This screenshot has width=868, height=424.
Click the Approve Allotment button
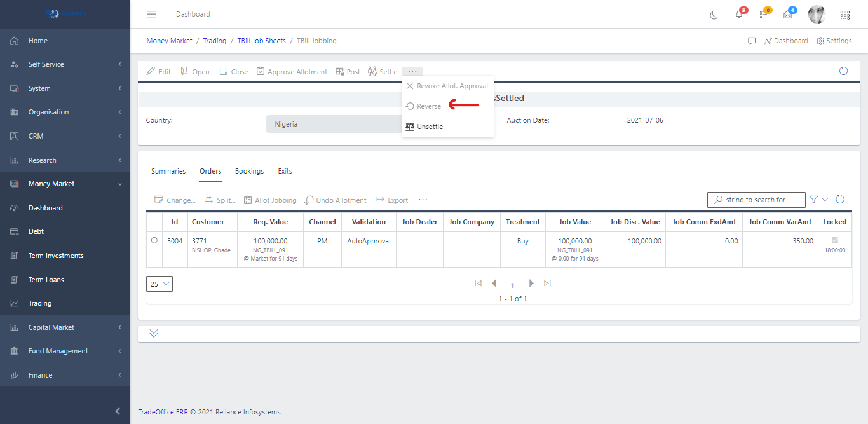click(292, 72)
